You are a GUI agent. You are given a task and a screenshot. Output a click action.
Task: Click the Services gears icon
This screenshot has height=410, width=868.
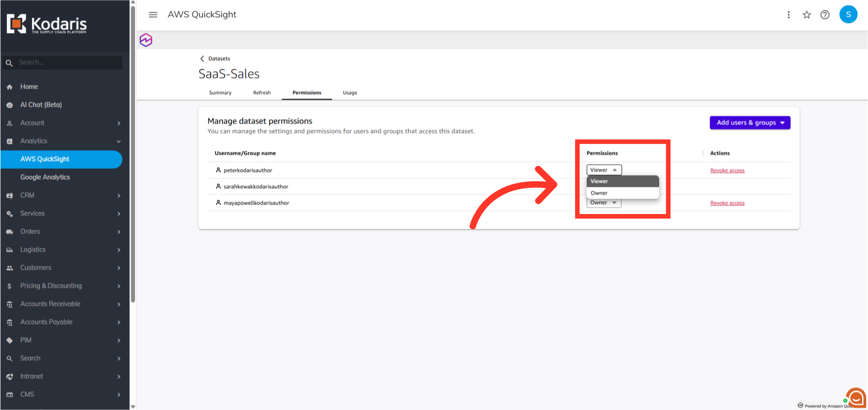(x=9, y=214)
